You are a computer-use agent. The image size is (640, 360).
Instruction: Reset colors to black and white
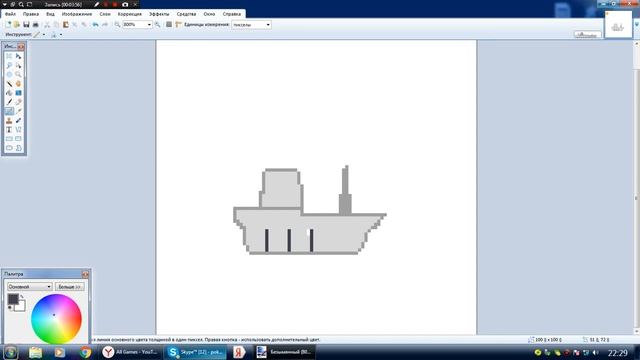coord(10,308)
